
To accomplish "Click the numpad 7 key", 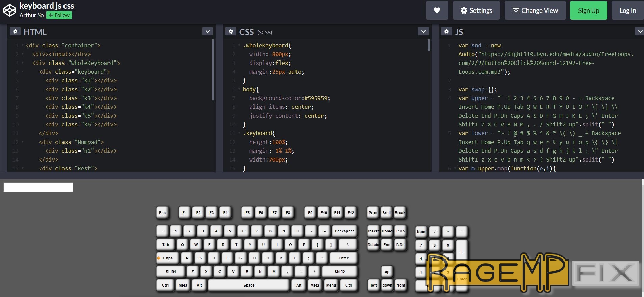I will pos(421,245).
